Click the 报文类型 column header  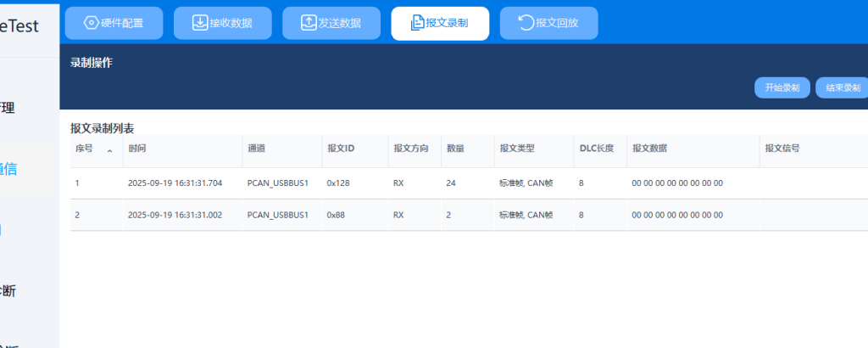coord(515,149)
